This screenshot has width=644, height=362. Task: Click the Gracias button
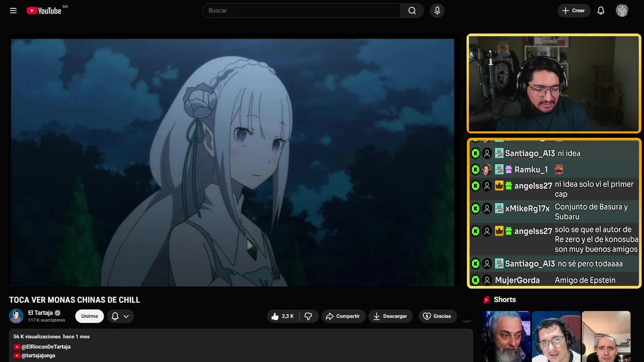coord(437,316)
